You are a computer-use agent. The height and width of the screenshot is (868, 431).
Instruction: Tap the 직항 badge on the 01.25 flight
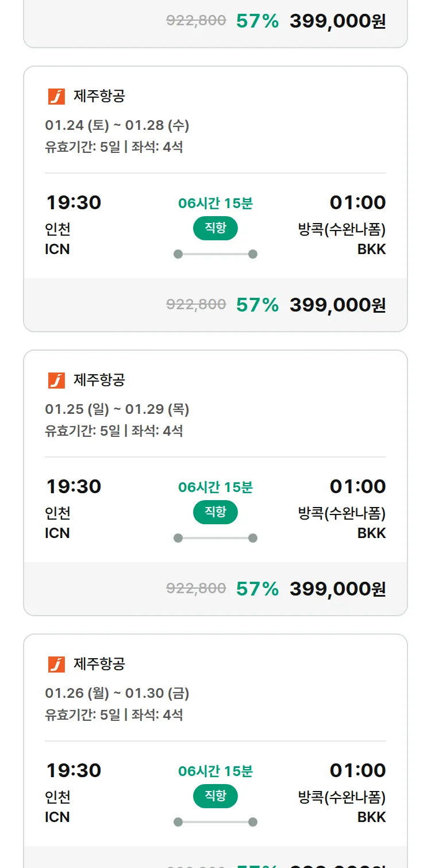tap(215, 512)
